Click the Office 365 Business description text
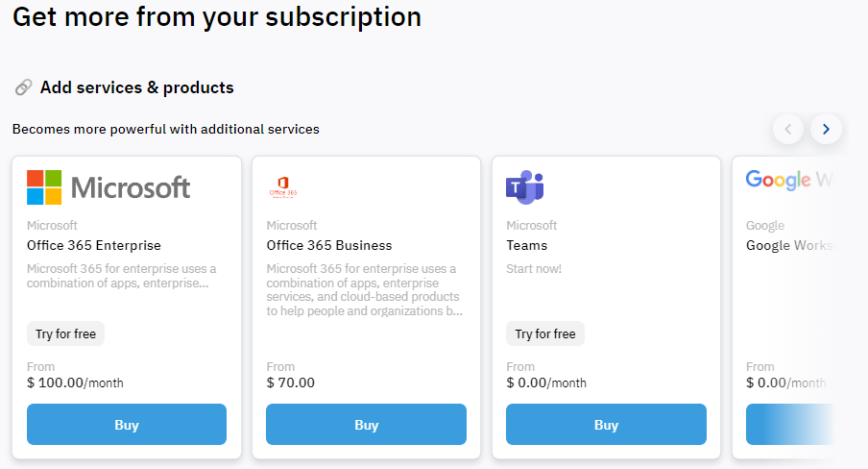The height and width of the screenshot is (469, 868). tap(365, 290)
